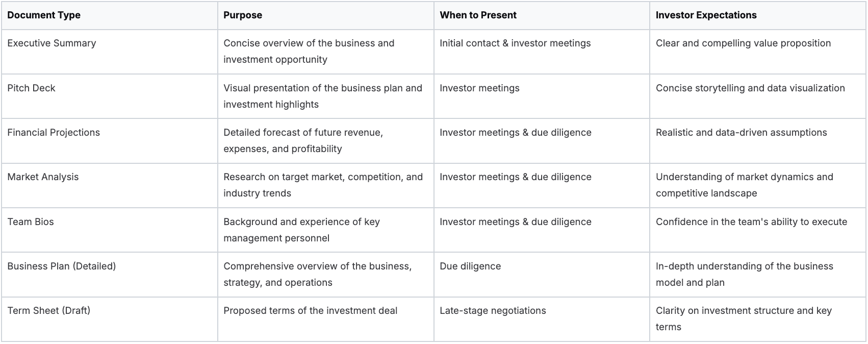Select the Pitch Deck row label
Screen dimensions: 868x344
click(x=31, y=88)
